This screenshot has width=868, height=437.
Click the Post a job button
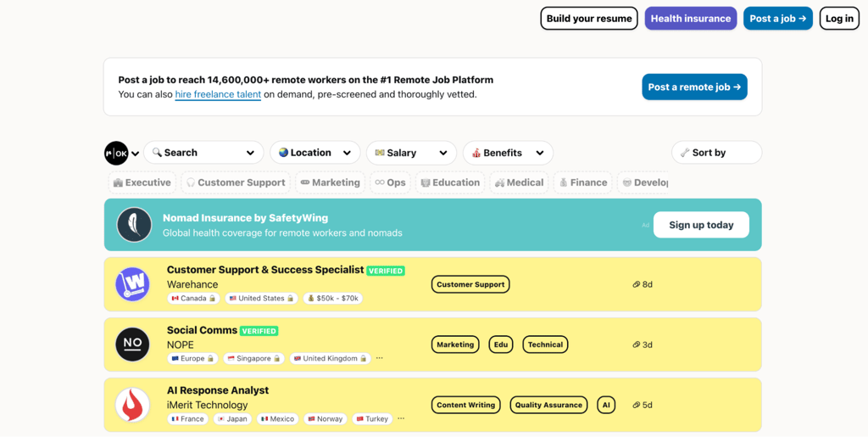(x=778, y=19)
